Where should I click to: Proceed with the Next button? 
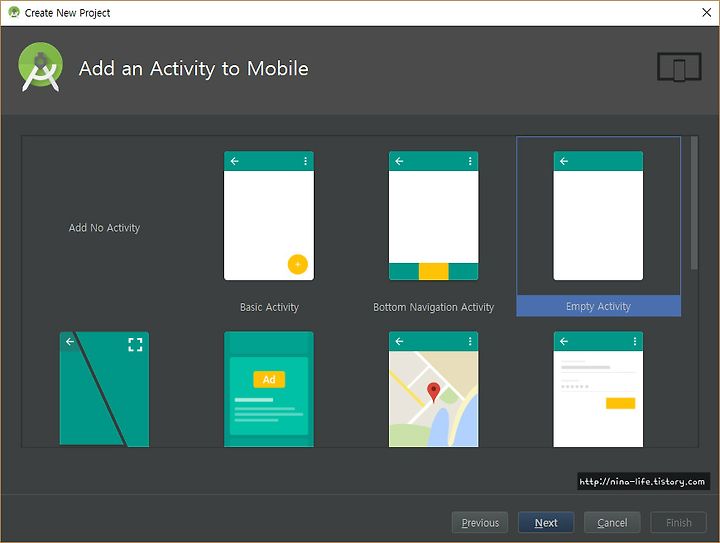point(546,522)
